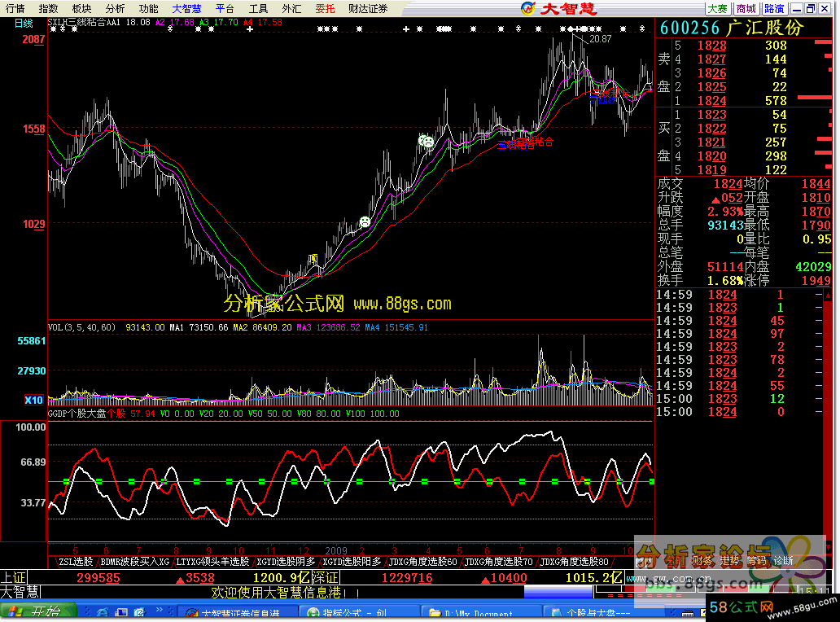Screen dimensions: 840x622
Task: Click the 路演 button
Action: coord(775,9)
